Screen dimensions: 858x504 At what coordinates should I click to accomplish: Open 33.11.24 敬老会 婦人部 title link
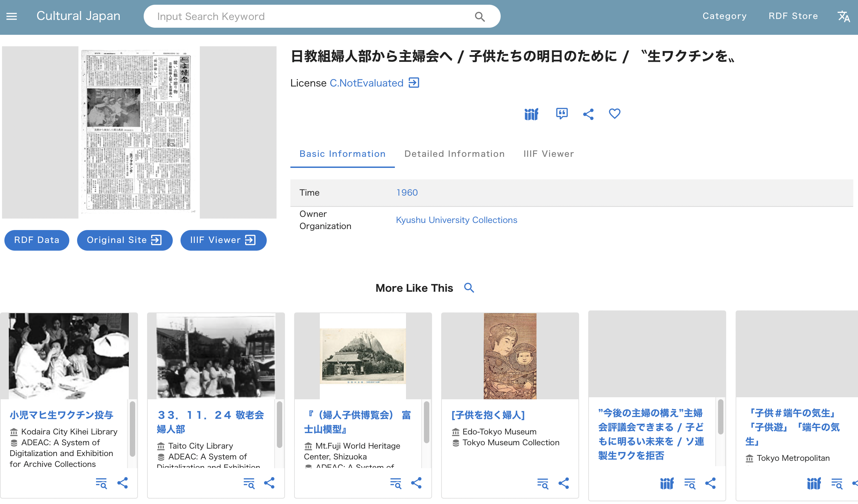click(x=210, y=422)
